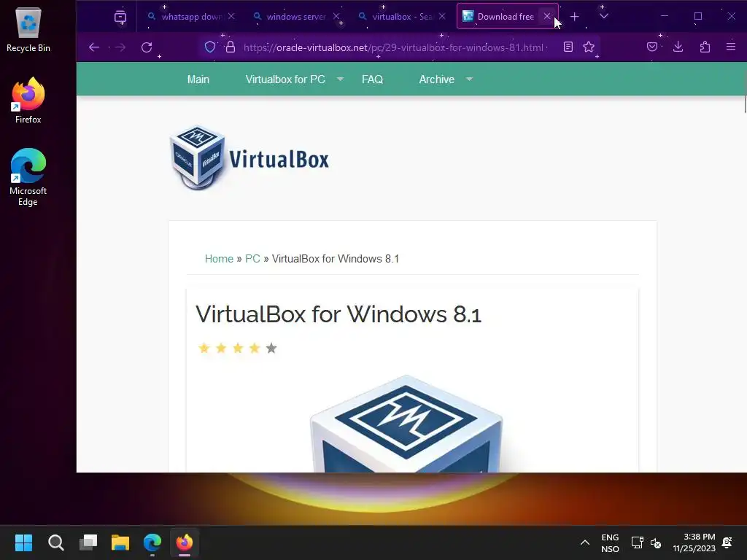Close the Download free tab
The width and height of the screenshot is (747, 560).
pyautogui.click(x=547, y=16)
